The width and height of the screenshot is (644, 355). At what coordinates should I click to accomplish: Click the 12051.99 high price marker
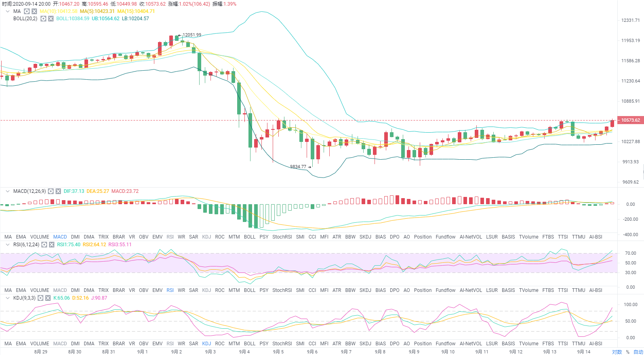click(x=192, y=35)
